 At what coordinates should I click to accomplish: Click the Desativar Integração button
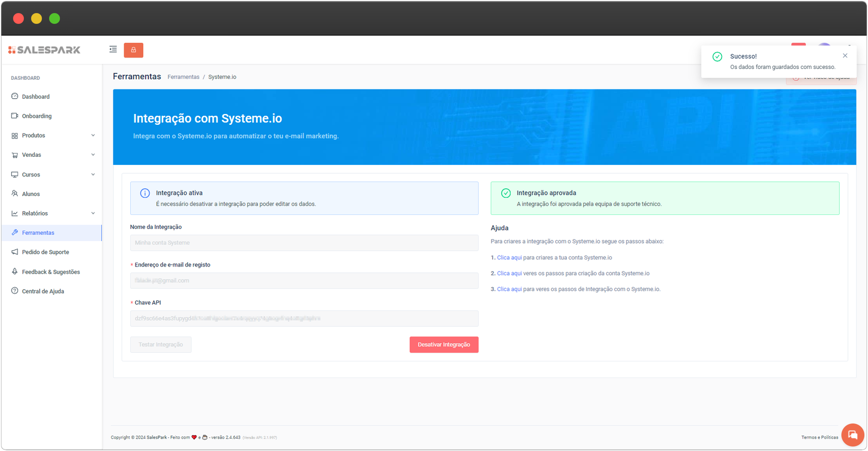[x=444, y=345]
